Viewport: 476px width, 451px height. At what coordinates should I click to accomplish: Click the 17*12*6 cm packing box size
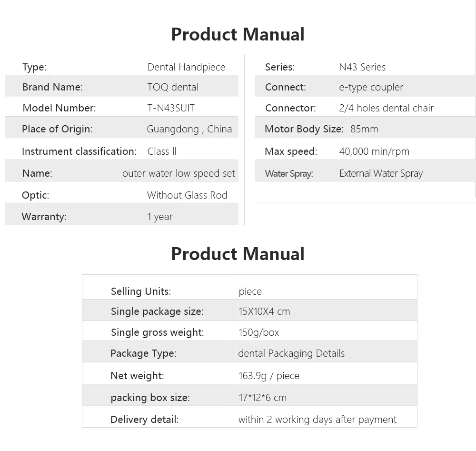263,398
